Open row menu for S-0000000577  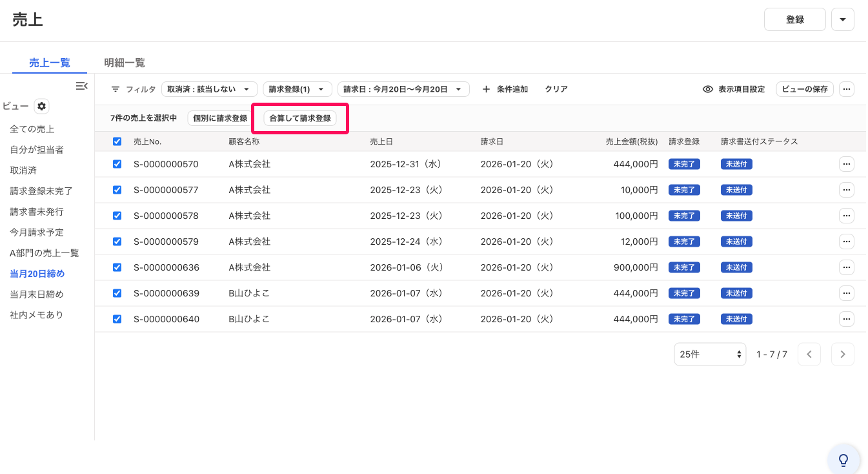coord(847,190)
